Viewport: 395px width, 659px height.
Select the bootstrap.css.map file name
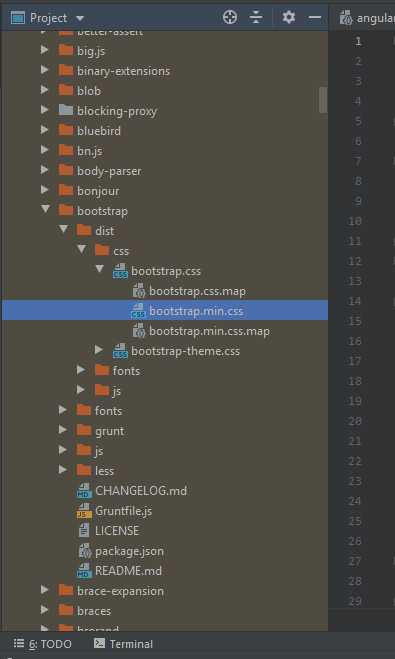coord(197,291)
